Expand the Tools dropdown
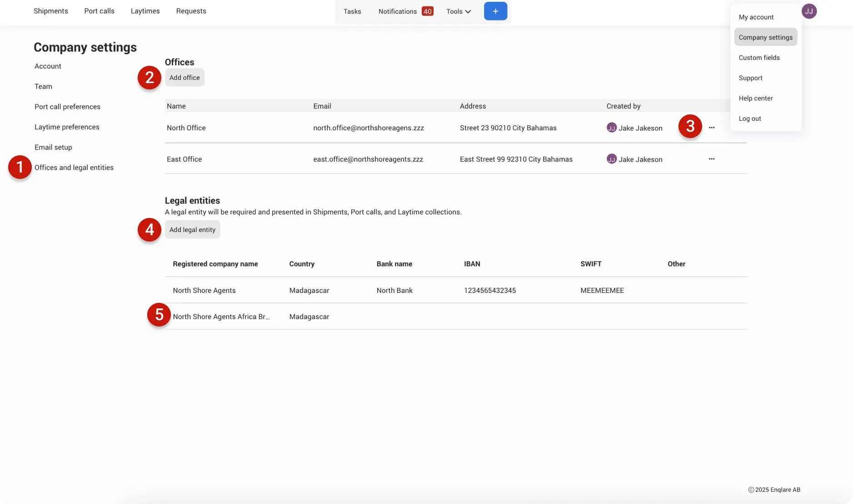 459,11
